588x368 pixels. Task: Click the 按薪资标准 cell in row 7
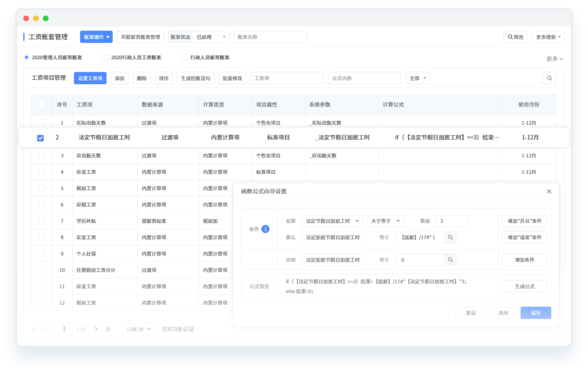click(x=154, y=221)
